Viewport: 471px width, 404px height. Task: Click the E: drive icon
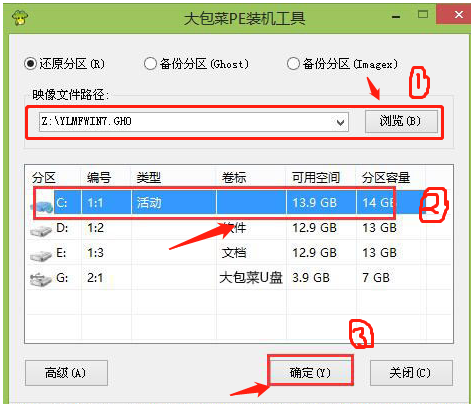[x=41, y=255]
